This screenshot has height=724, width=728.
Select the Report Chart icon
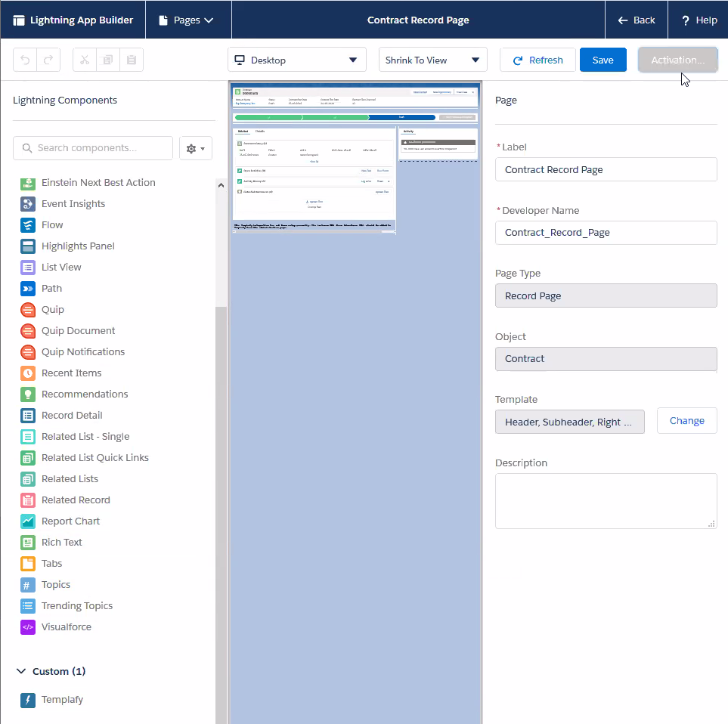pyautogui.click(x=28, y=521)
